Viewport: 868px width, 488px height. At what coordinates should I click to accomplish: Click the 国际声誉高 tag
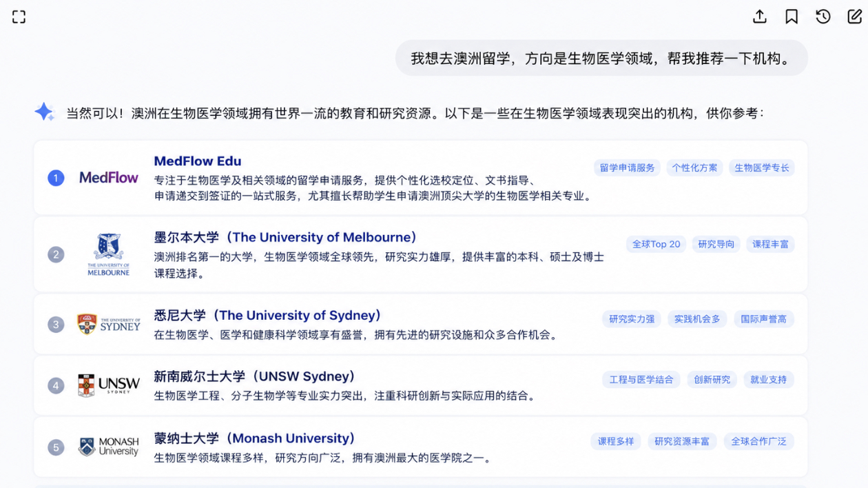763,319
